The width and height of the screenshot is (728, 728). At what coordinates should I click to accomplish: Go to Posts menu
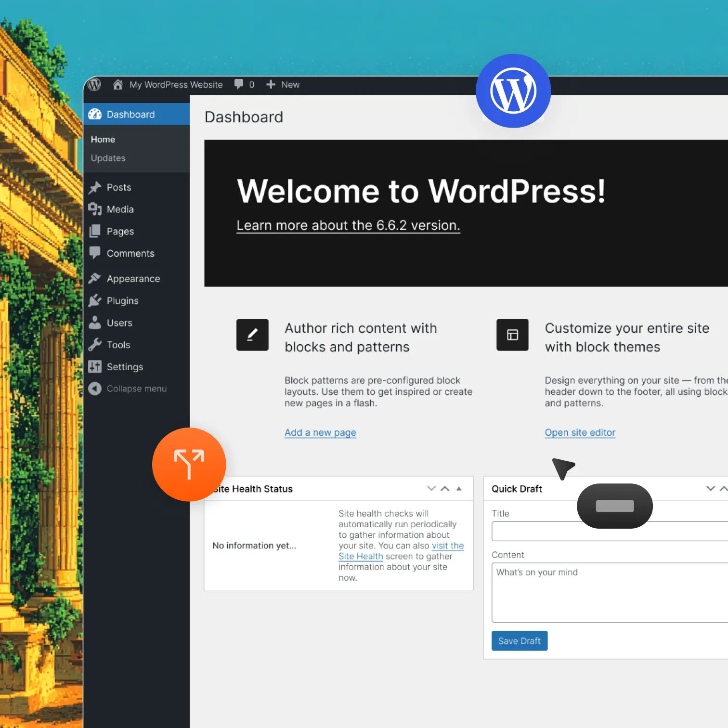[119, 187]
